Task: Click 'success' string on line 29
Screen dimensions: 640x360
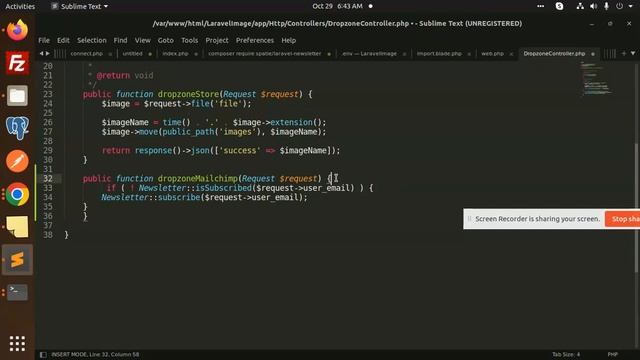Action: coord(240,150)
